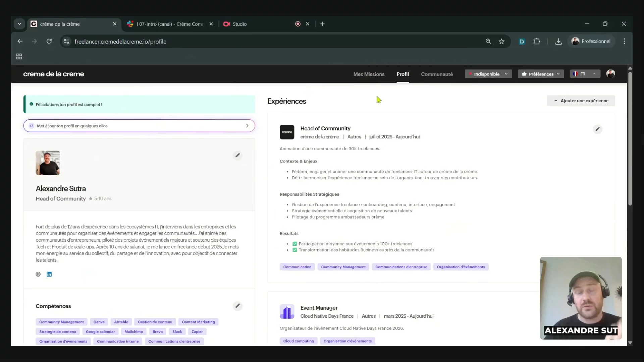Switch to the crème de la crème browser tab

click(x=74, y=24)
